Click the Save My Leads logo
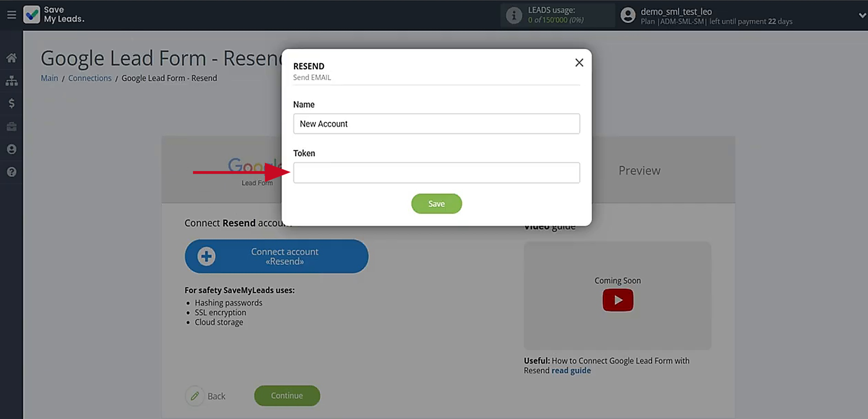 click(x=54, y=15)
